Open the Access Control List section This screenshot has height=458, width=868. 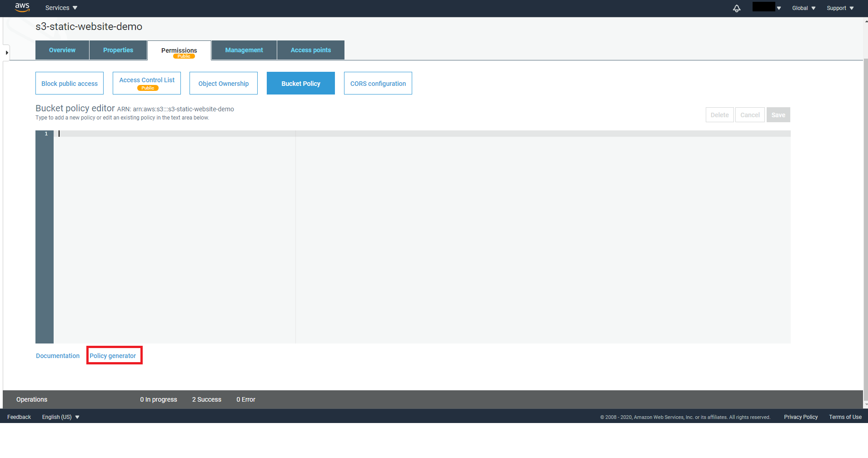click(147, 83)
